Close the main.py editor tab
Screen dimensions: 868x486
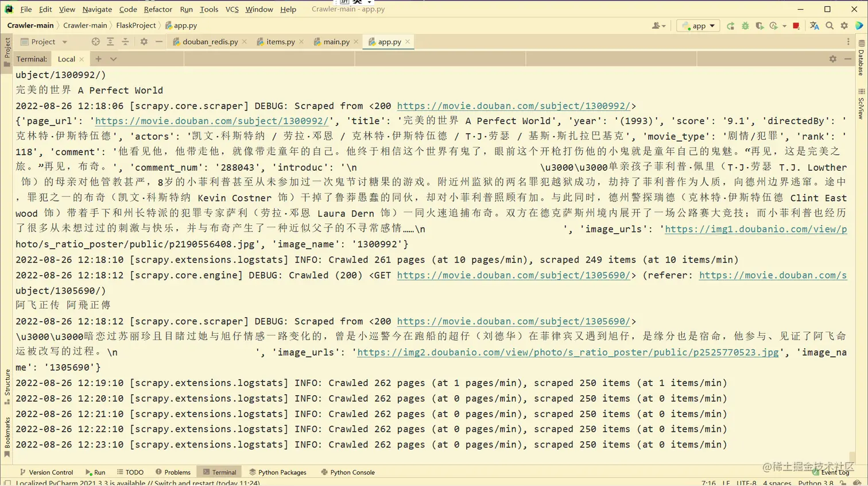point(356,42)
